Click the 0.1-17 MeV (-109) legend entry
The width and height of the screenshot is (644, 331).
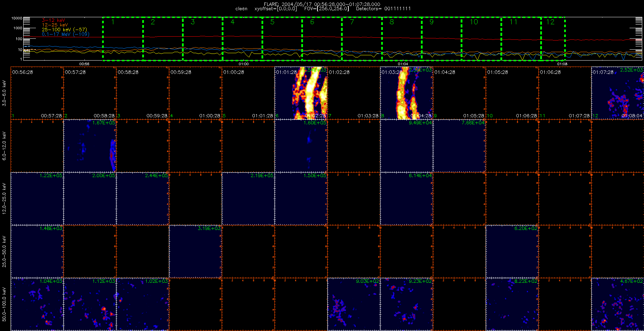point(65,34)
